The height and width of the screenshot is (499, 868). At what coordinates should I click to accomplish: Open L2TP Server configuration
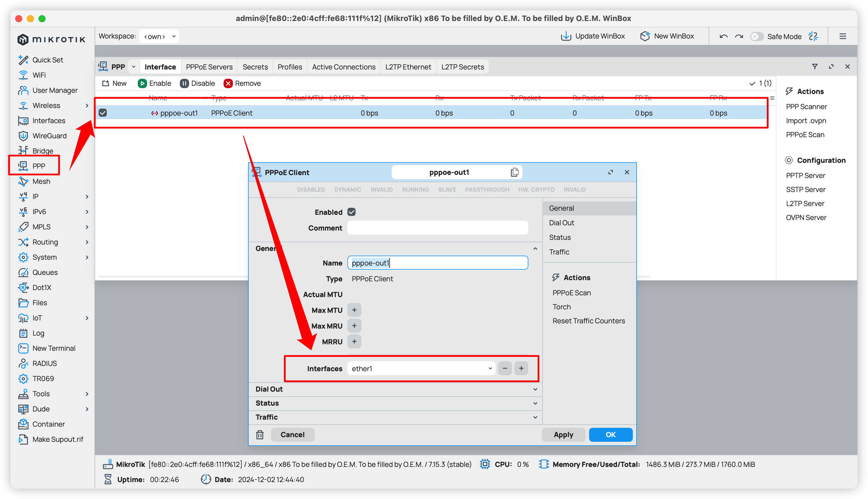click(805, 204)
